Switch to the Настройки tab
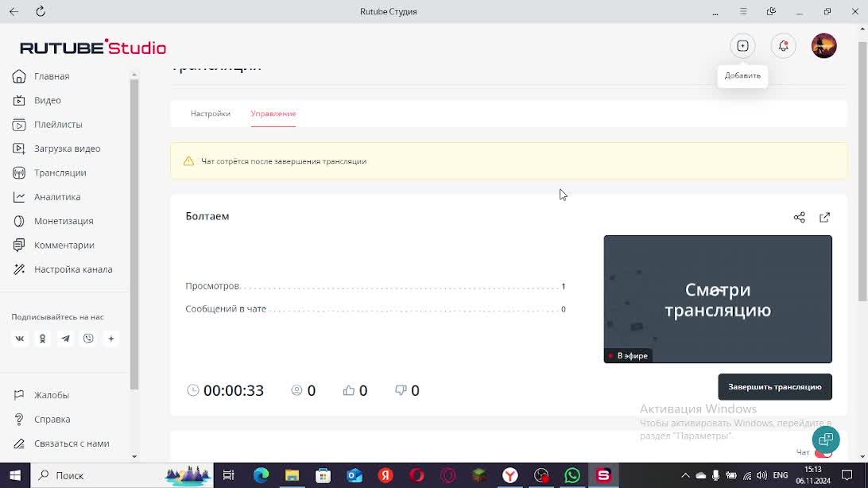The width and height of the screenshot is (868, 488). [x=211, y=114]
